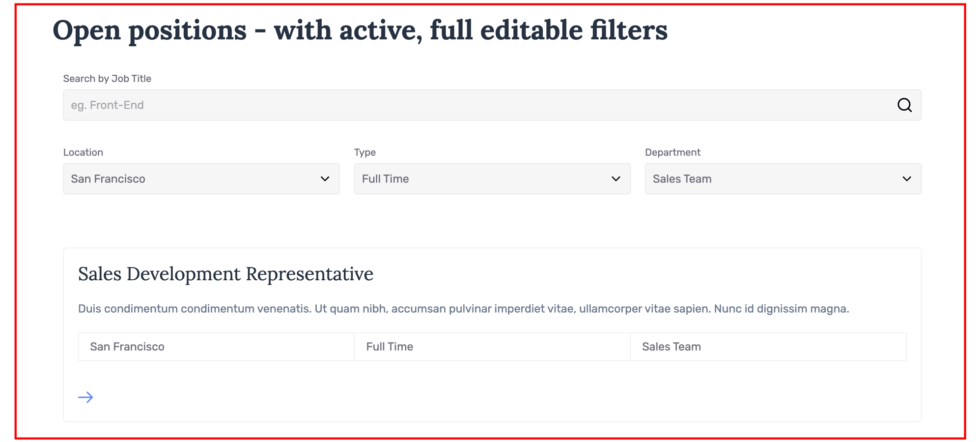Image resolution: width=980 pixels, height=442 pixels.
Task: Click the Location field label
Action: pyautogui.click(x=83, y=152)
